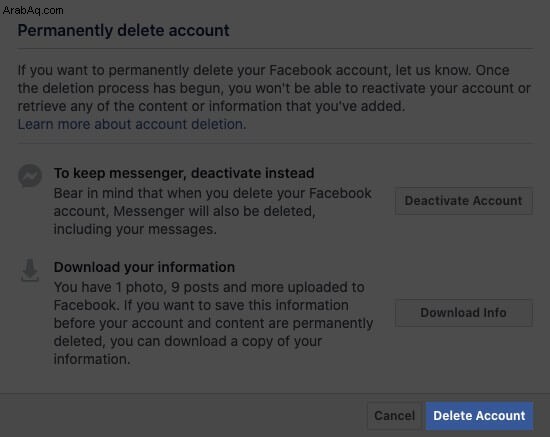Screen dimensions: 550x437
Task: Click the empty footer area left of Cancel
Action: pyautogui.click(x=182, y=416)
